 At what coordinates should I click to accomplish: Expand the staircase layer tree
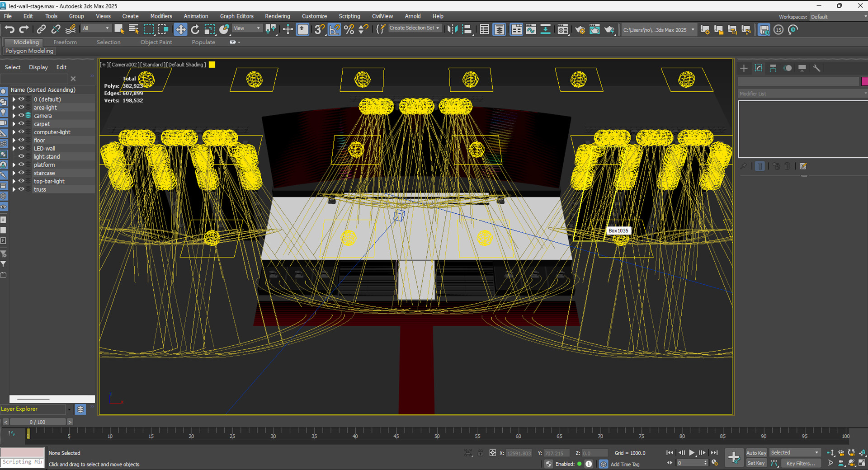pos(14,173)
